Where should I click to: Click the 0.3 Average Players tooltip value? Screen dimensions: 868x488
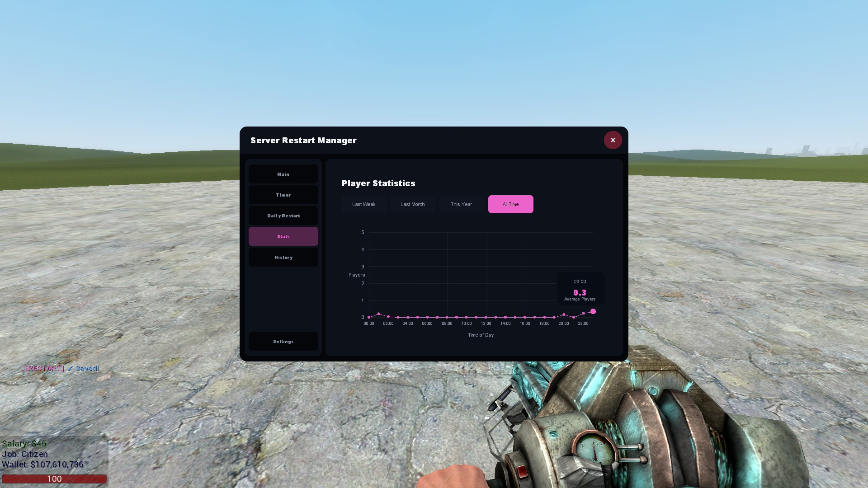(580, 293)
